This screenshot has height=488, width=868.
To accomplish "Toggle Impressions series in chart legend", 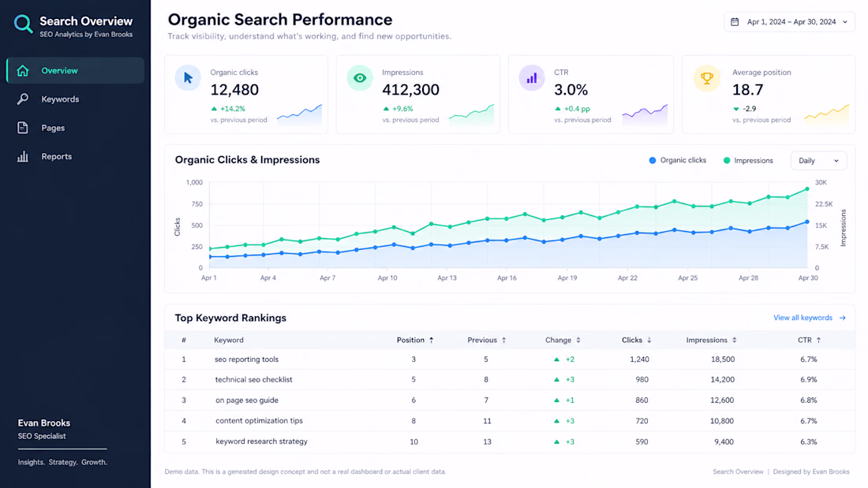I will tap(748, 161).
